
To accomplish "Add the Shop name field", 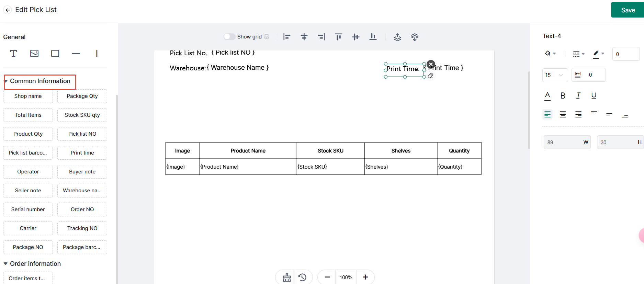I will [28, 96].
